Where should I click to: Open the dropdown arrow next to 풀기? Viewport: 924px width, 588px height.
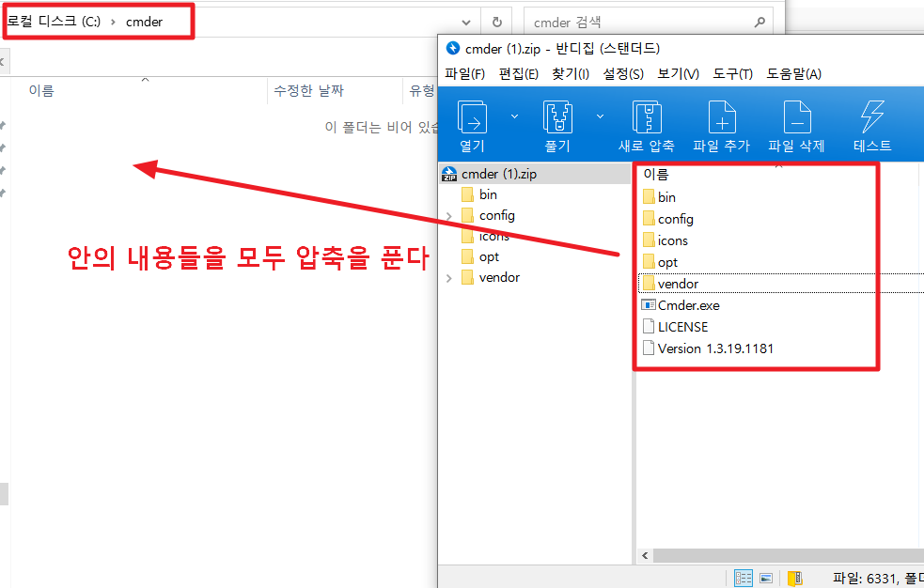click(600, 116)
